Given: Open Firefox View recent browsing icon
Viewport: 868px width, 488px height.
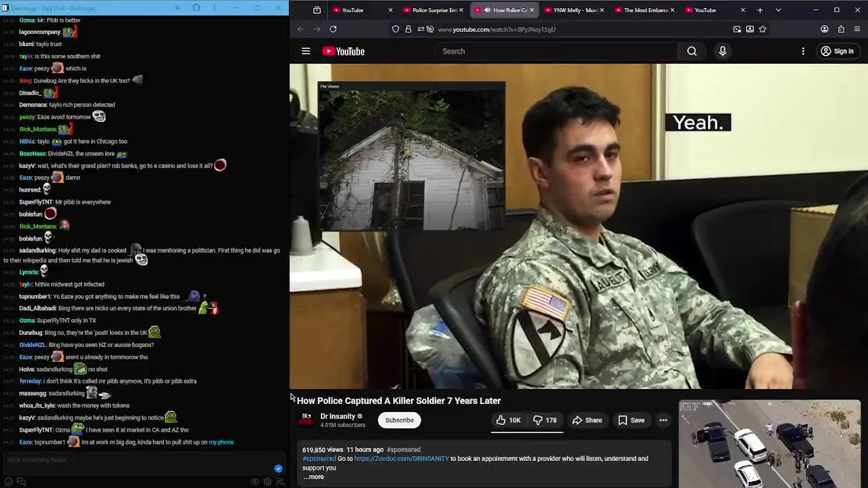Looking at the screenshot, I should tap(317, 10).
